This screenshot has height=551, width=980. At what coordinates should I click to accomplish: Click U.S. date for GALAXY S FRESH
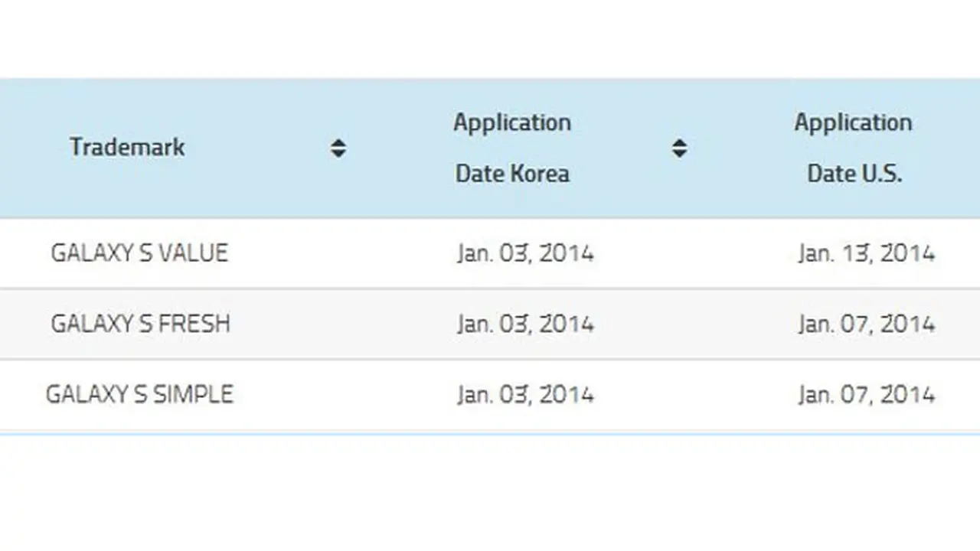click(866, 324)
